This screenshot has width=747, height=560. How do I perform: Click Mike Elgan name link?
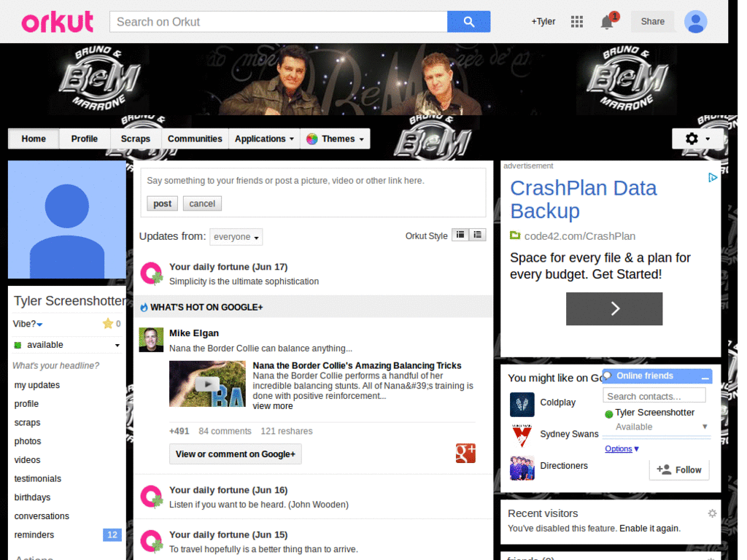[x=194, y=332]
